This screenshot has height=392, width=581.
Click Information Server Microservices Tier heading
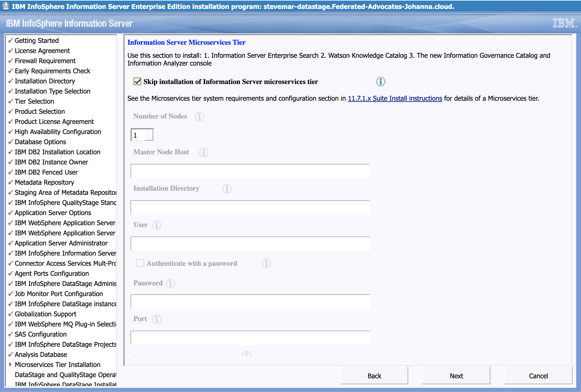(x=186, y=42)
